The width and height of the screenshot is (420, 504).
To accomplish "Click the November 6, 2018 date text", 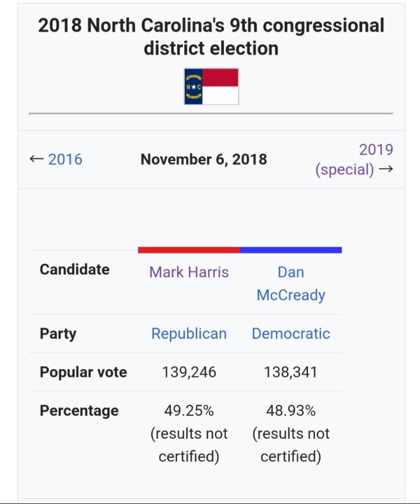I will pos(204,159).
